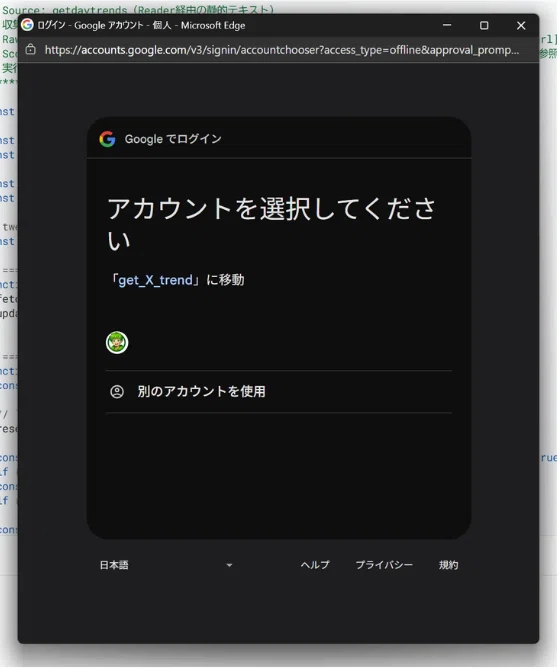Click the accounts.google.com URL in the address bar
Viewport: 559px width, 668px height.
pos(282,50)
